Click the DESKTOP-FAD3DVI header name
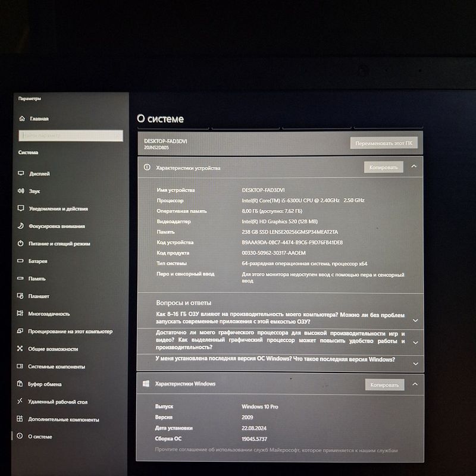Viewport: 476px width, 476px height. pyautogui.click(x=165, y=141)
